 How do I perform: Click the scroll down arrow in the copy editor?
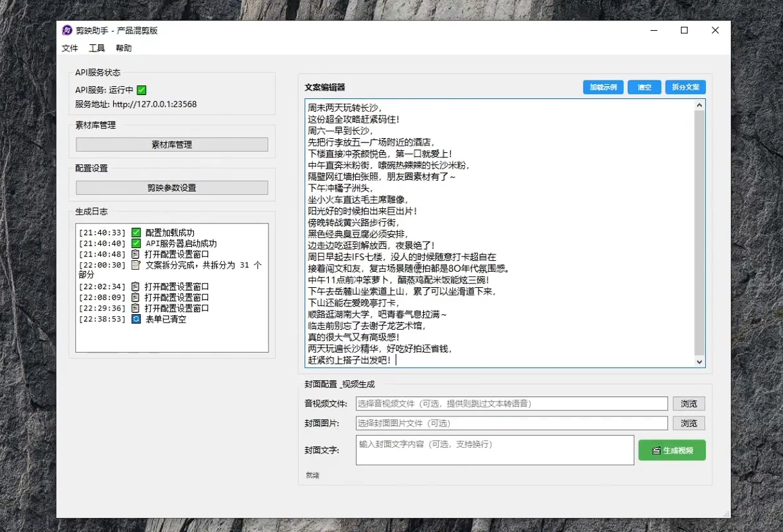coord(699,362)
